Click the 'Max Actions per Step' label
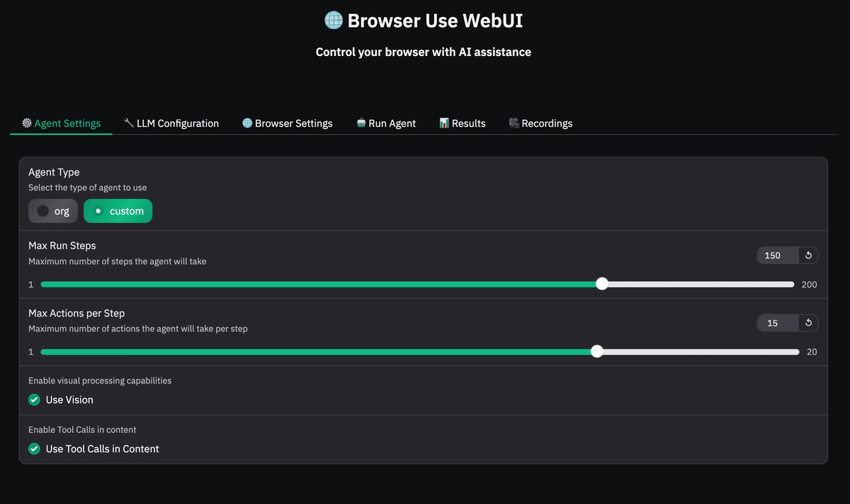Screen dimensions: 850x504 tap(76, 313)
